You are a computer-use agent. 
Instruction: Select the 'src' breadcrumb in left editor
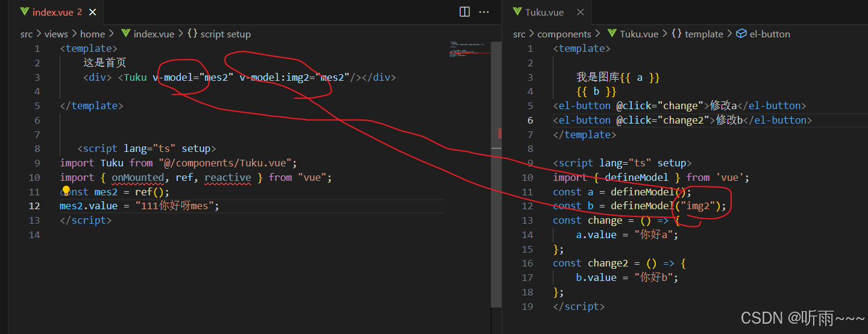[x=27, y=34]
